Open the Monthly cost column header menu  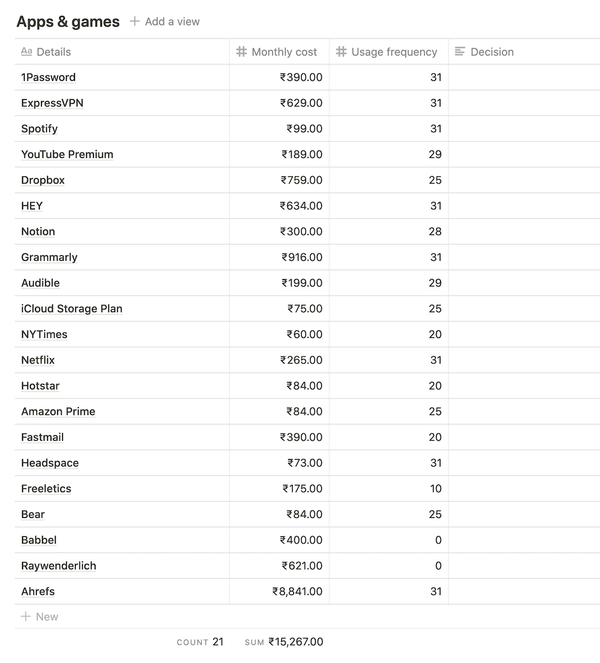click(279, 52)
